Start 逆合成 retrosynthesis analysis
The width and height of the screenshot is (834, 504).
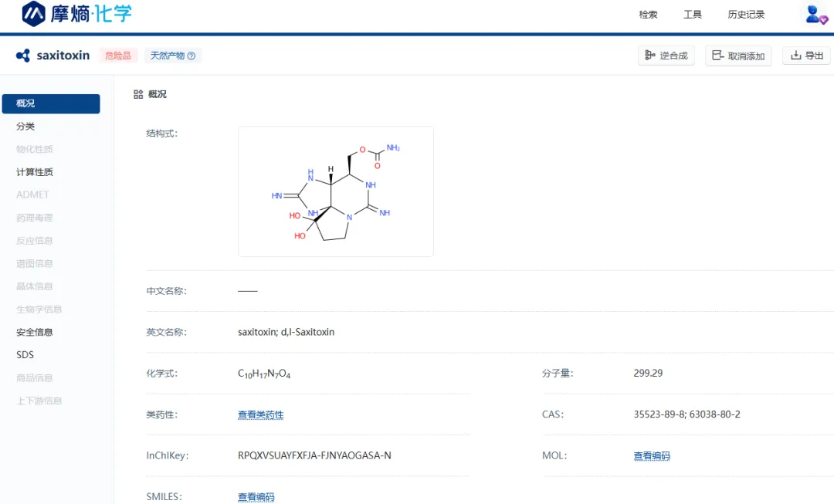pos(666,56)
